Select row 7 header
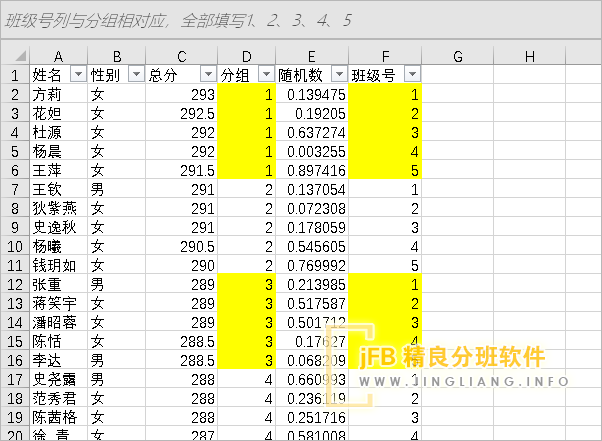The image size is (602, 441). (15, 189)
